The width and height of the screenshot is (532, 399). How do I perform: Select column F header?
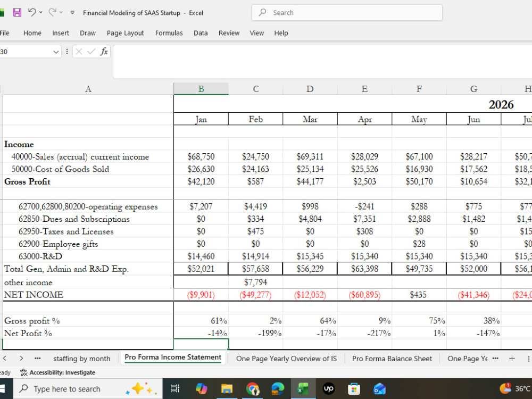[x=419, y=89]
